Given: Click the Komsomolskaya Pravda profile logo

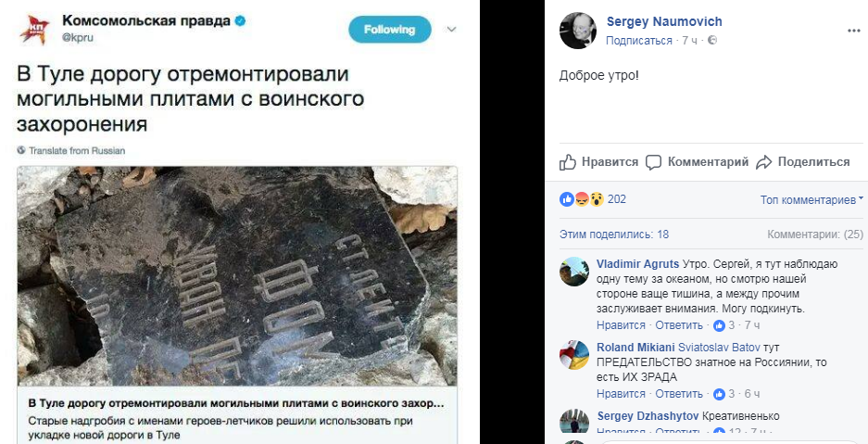Looking at the screenshot, I should click(x=35, y=30).
